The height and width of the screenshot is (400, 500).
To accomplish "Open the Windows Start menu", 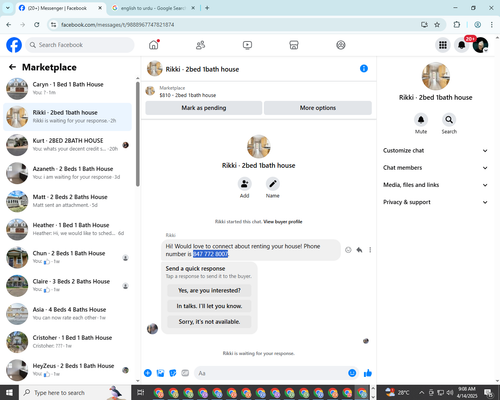I will 9,392.
